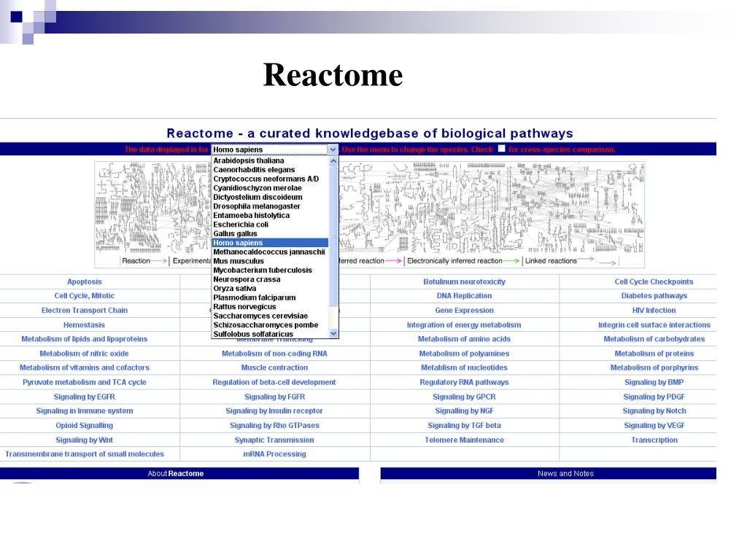Click Signaling by EGFR link
The height and width of the screenshot is (560, 747).
[x=85, y=397]
